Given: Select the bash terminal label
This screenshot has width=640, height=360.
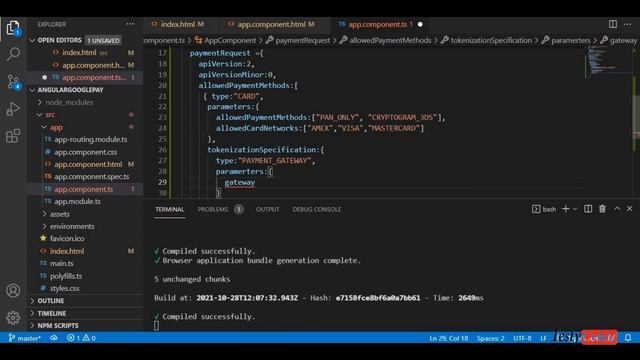Looking at the screenshot, I should point(544,209).
